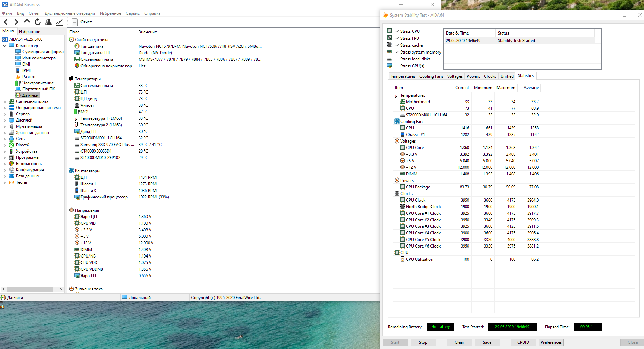Expand the Операционная система tree node

coord(4,108)
